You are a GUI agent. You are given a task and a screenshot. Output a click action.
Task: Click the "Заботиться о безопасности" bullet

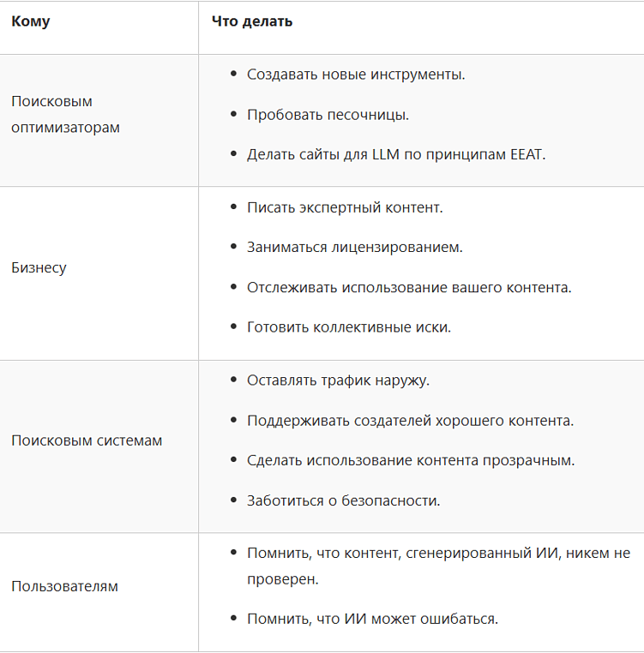pos(343,500)
